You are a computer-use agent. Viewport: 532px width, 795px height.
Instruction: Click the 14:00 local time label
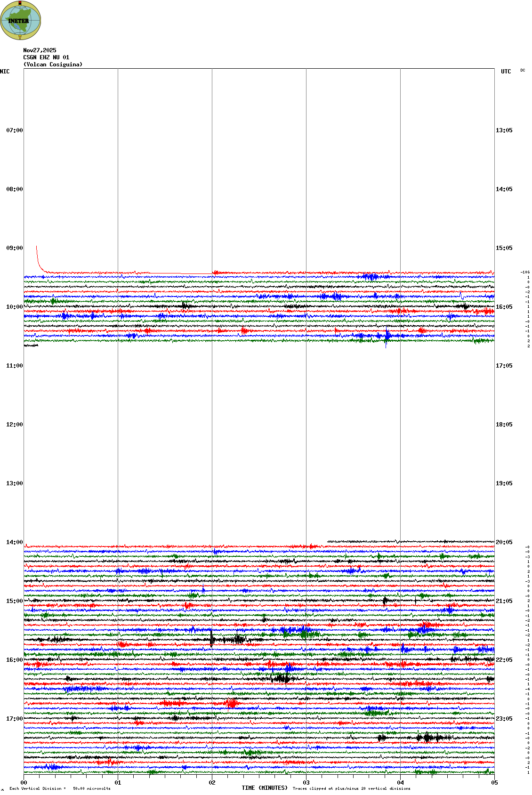click(14, 542)
